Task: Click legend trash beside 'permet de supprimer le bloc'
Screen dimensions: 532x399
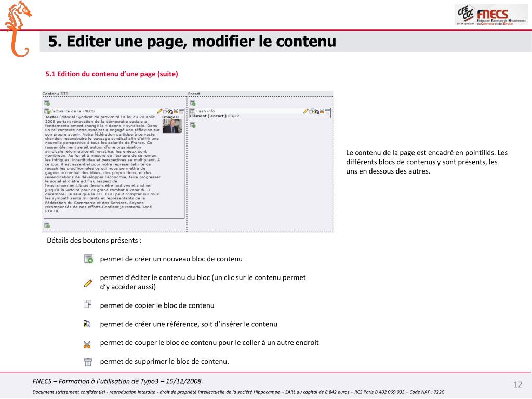Action: click(88, 362)
